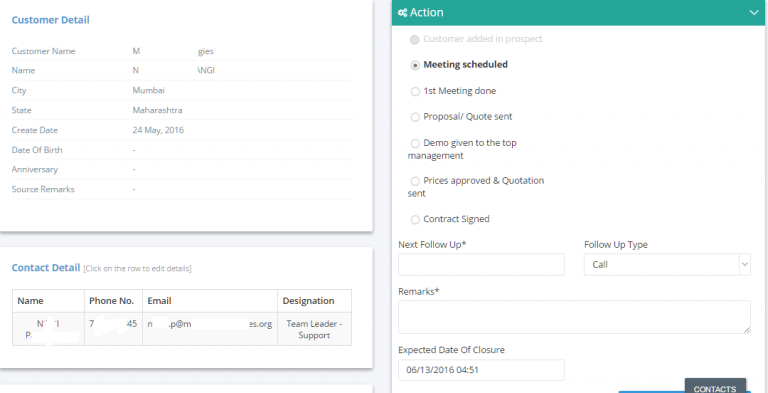Select the Proposal/ Quote sent radio button
This screenshot has height=393, width=768.
pos(415,117)
